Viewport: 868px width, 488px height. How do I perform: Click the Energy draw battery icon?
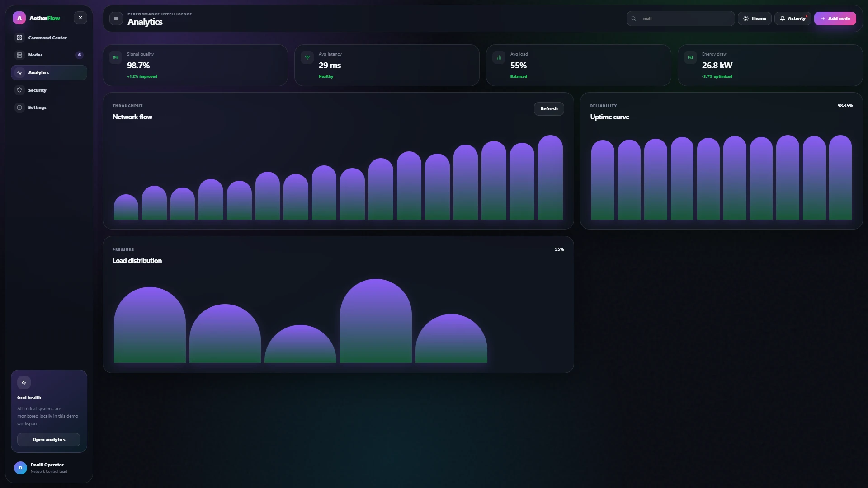tap(691, 57)
